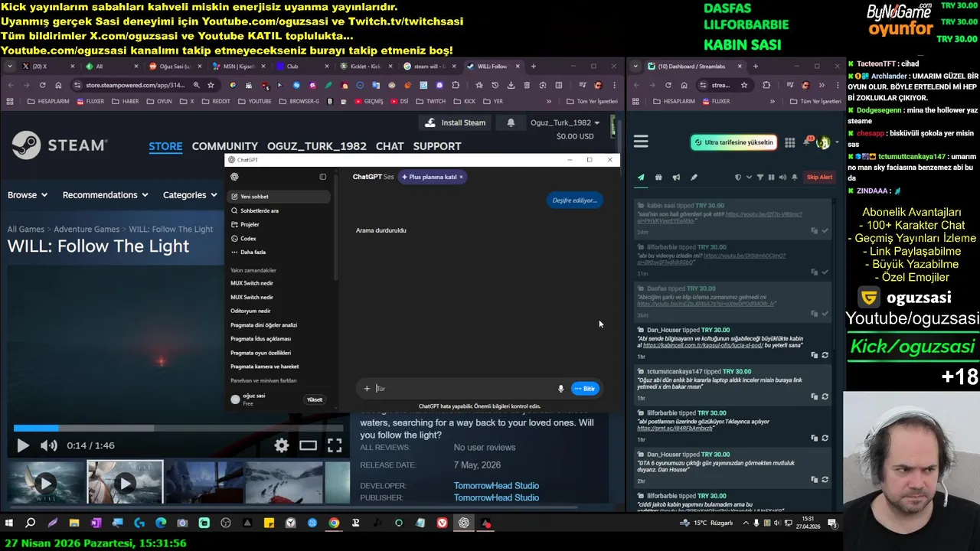The image size is (980, 551).
Task: Toggle Steam trailer theater mode
Action: pyautogui.click(x=308, y=445)
